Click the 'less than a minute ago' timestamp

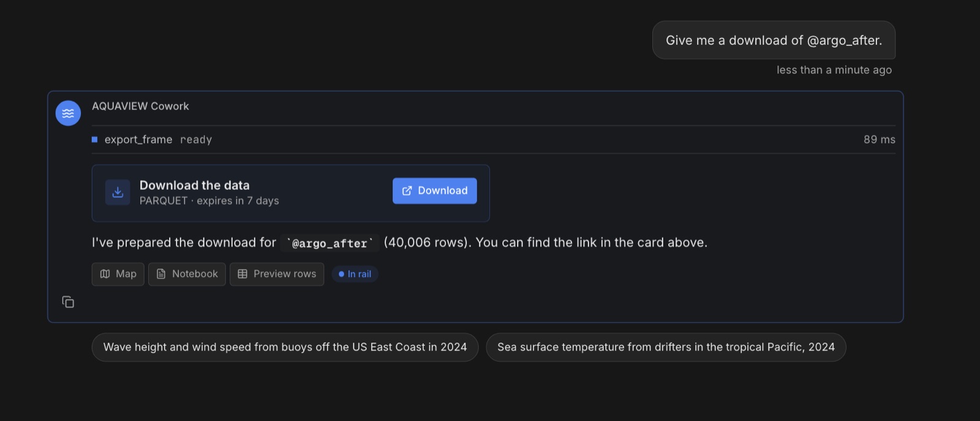[834, 70]
